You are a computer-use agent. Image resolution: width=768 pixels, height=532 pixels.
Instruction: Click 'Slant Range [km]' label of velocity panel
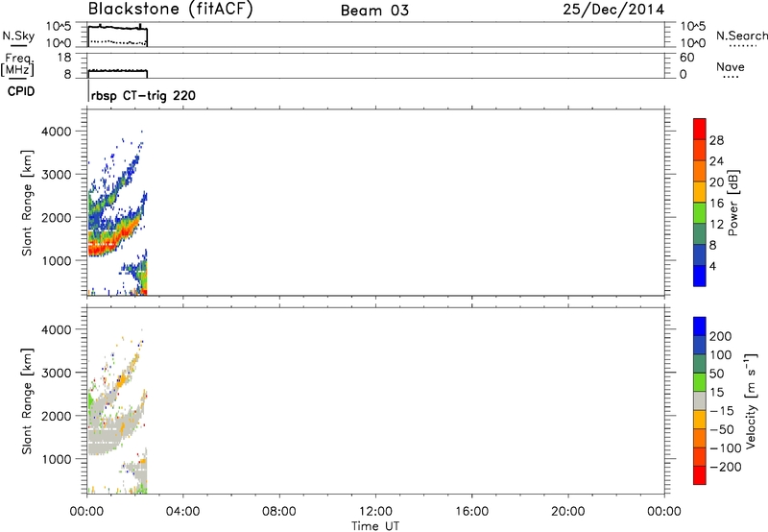[x=27, y=401]
